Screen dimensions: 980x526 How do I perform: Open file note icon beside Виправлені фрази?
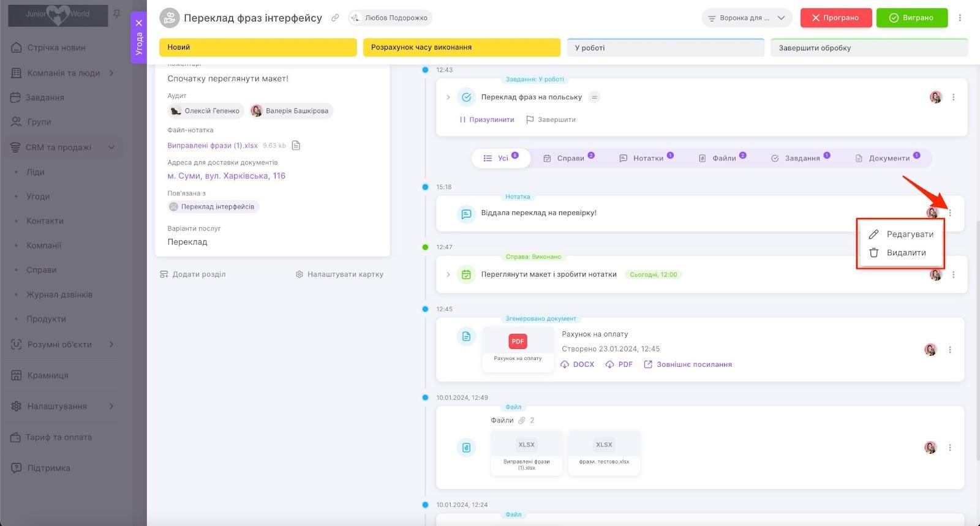pyautogui.click(x=296, y=146)
